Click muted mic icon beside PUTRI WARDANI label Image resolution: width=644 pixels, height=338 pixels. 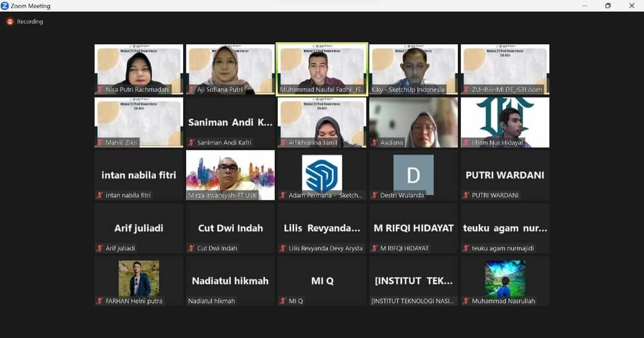coord(466,195)
